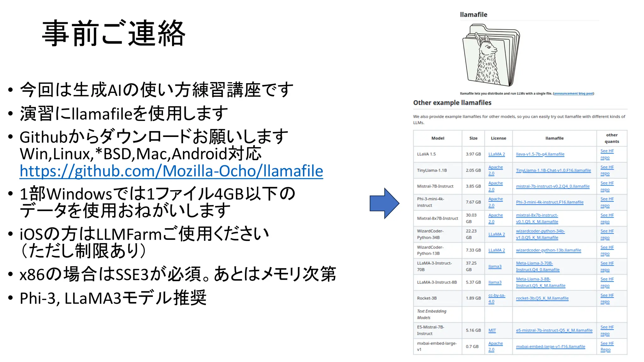Open Apache 2.0 license in Mistral-7B-Instruct row
644x362 pixels.
pyautogui.click(x=495, y=186)
